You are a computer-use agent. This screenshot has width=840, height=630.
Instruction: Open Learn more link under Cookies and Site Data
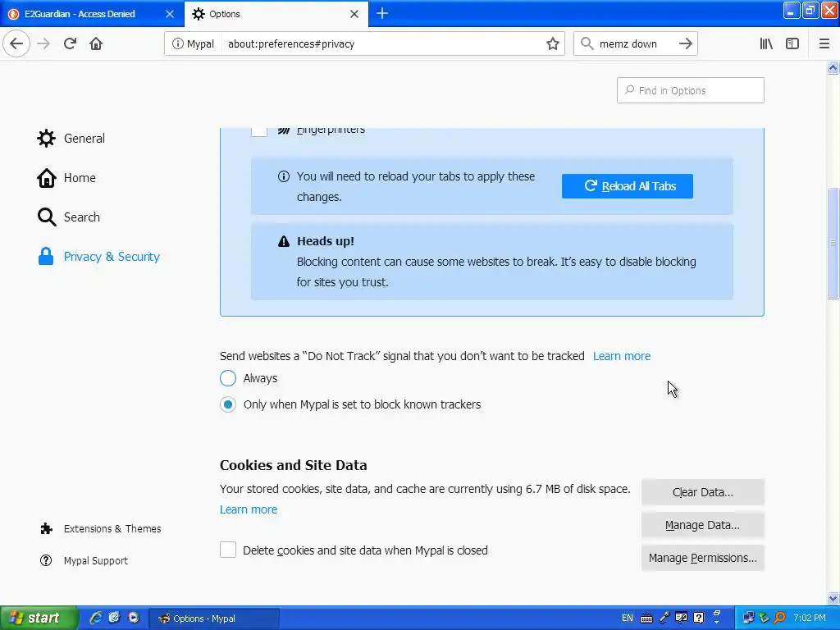tap(249, 509)
